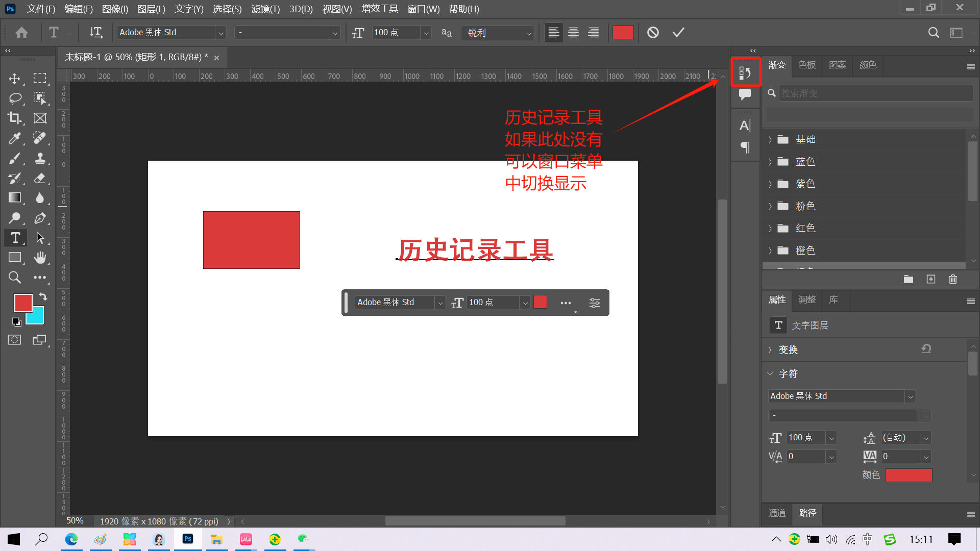The width and height of the screenshot is (980, 551).
Task: Swap foreground and background colors
Action: click(43, 296)
